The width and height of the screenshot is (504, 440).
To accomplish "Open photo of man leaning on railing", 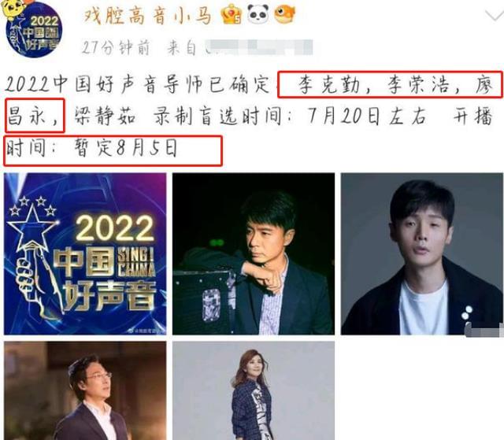I will tap(254, 253).
